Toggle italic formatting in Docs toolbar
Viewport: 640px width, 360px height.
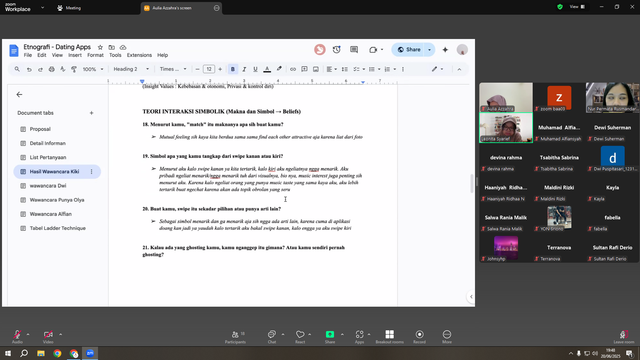(x=244, y=69)
